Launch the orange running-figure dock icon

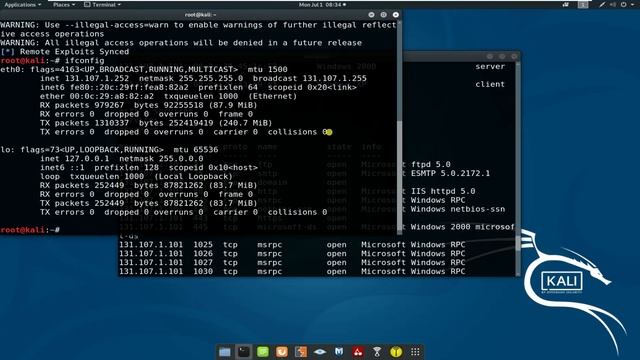(301, 352)
